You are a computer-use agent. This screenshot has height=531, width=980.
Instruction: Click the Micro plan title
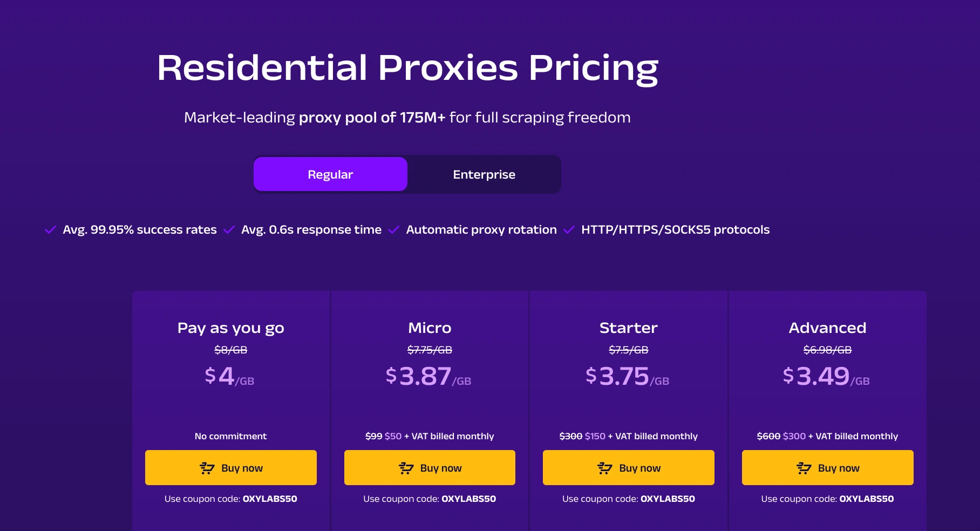430,328
